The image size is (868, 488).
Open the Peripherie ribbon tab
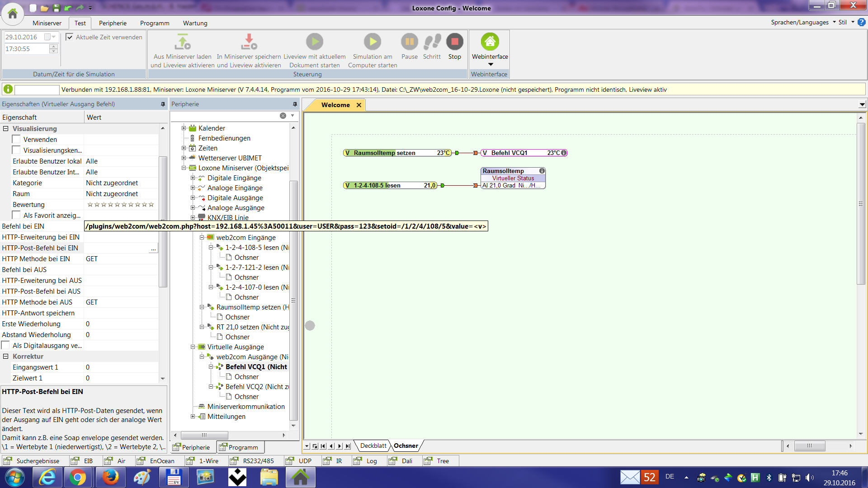point(113,23)
